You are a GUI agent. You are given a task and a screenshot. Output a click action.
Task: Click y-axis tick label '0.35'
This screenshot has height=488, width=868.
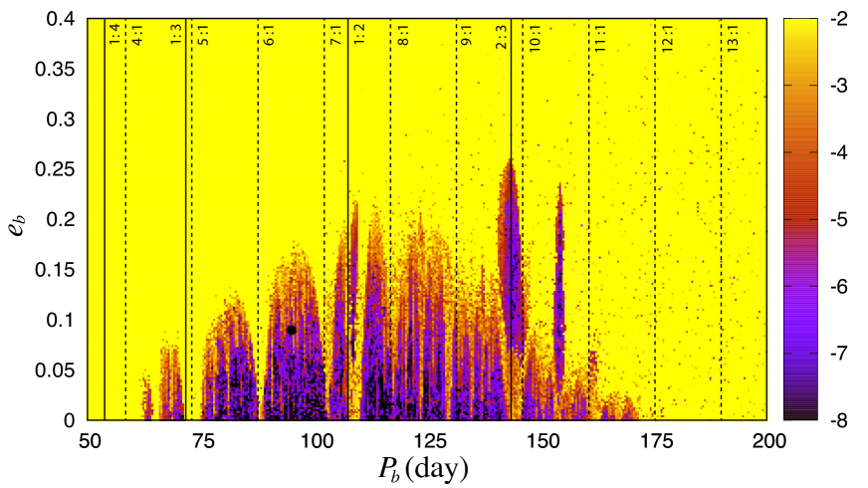(x=55, y=70)
